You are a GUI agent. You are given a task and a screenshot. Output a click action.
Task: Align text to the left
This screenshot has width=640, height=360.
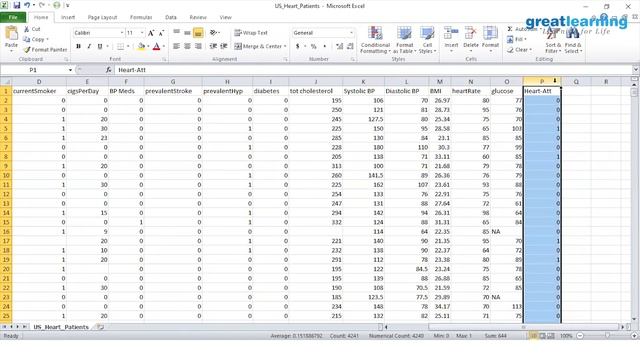tap(176, 46)
